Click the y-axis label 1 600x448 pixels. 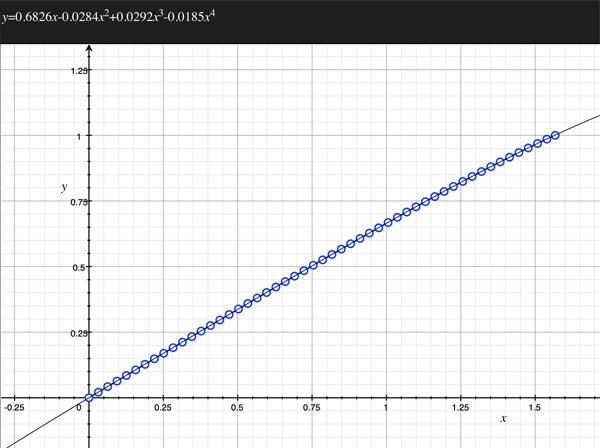pyautogui.click(x=79, y=136)
